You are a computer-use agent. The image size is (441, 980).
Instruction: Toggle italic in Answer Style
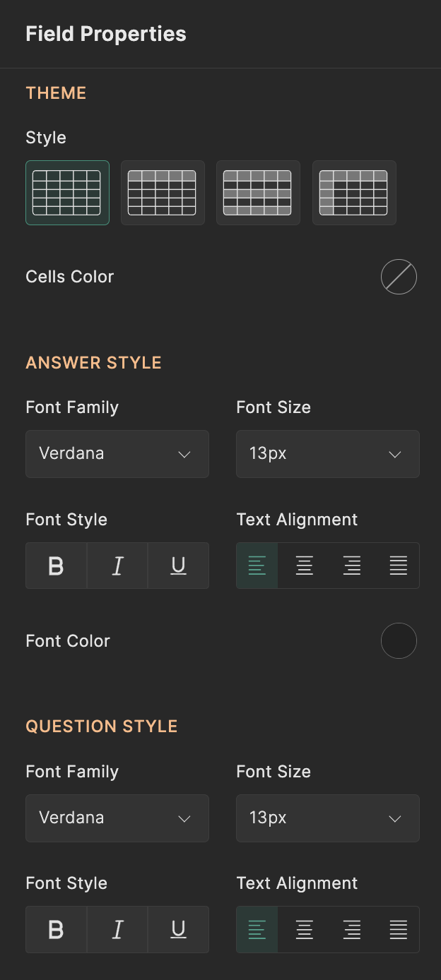click(117, 566)
